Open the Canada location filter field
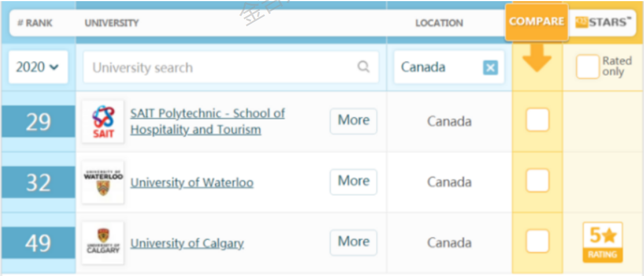The height and width of the screenshot is (276, 644). click(x=438, y=68)
